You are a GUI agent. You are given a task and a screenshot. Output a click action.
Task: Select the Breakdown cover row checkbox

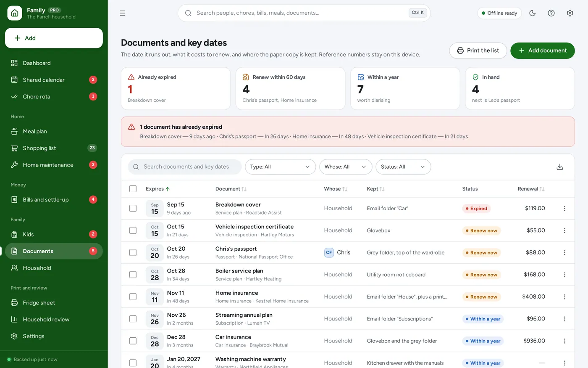click(133, 208)
